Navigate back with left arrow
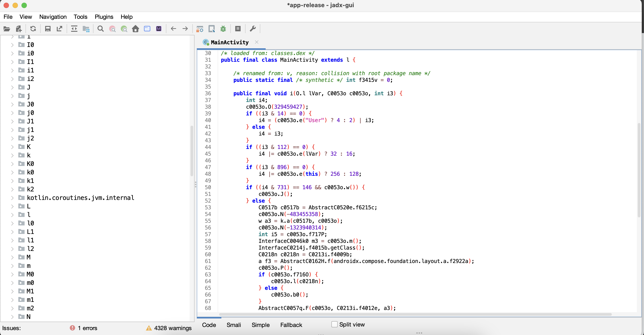644x335 pixels. coord(174,29)
